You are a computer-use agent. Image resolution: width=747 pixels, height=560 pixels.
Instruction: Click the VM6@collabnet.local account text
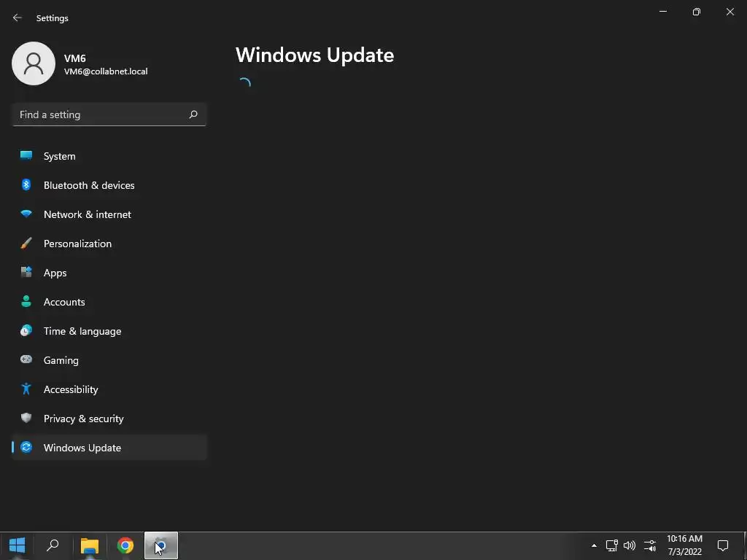pyautogui.click(x=106, y=71)
